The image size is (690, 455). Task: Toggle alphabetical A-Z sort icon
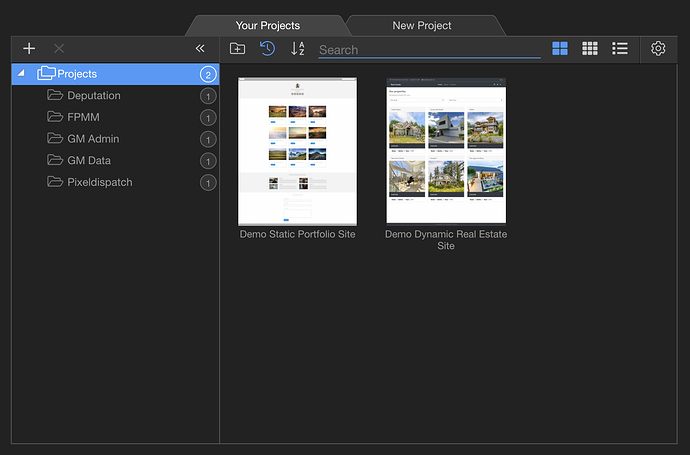(x=297, y=48)
